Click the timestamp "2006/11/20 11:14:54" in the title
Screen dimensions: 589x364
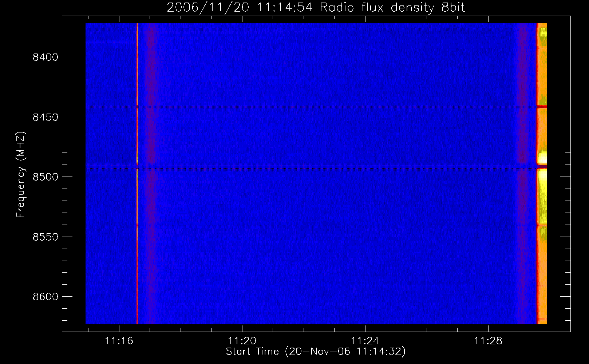240,8
